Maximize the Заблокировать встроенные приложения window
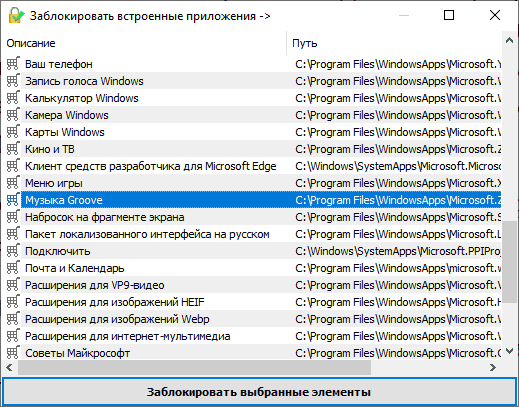 (449, 15)
